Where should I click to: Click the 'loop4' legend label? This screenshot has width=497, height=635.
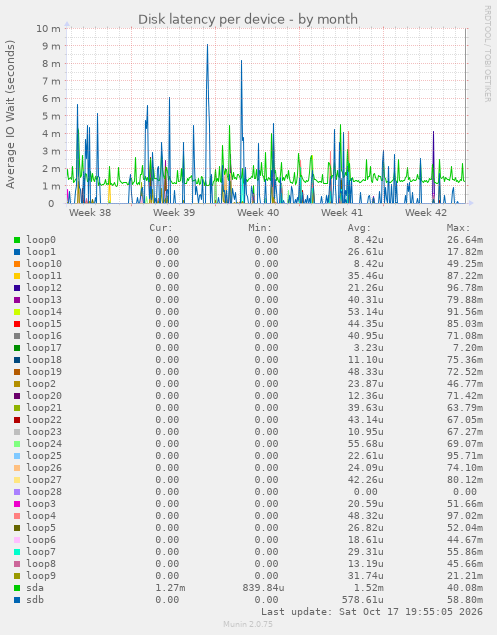click(x=41, y=516)
